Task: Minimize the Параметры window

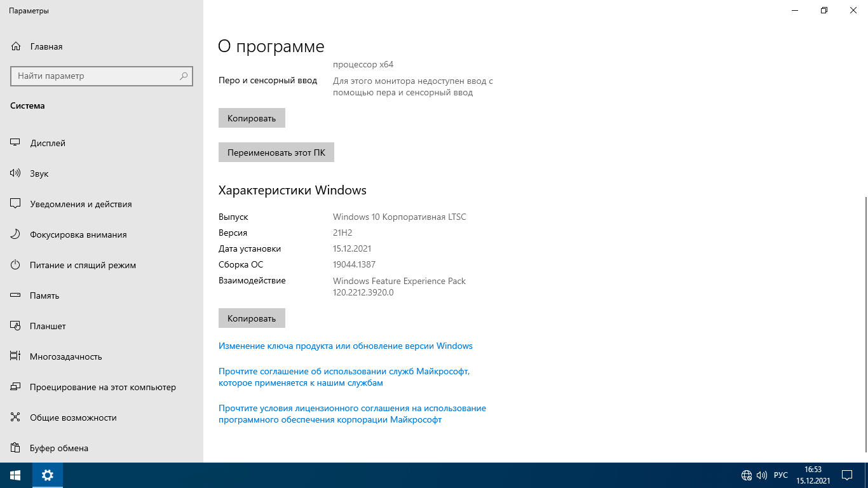Action: click(x=795, y=10)
